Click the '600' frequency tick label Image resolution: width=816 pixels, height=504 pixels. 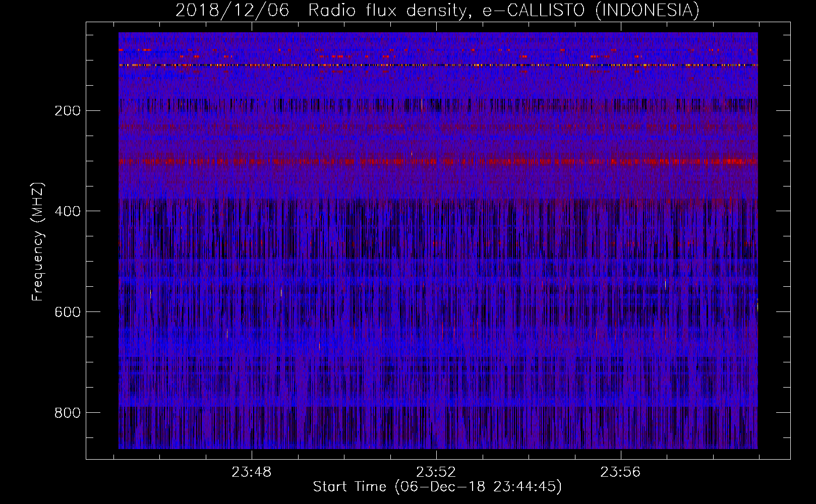[x=68, y=312]
